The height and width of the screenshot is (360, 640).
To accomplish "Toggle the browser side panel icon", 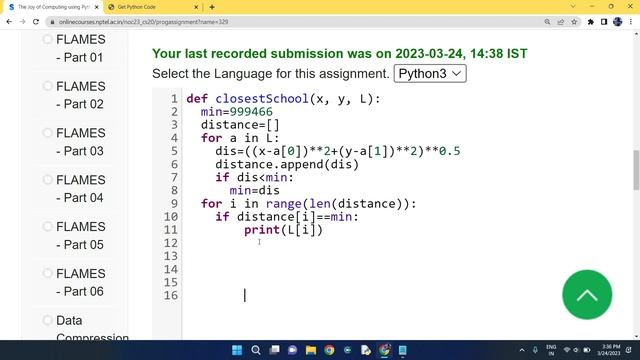I will click(x=604, y=22).
